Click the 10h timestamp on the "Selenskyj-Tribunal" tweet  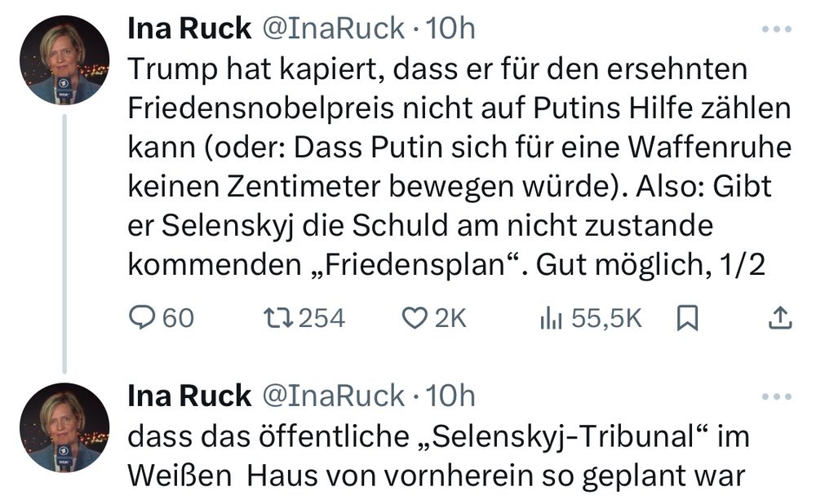click(x=451, y=396)
